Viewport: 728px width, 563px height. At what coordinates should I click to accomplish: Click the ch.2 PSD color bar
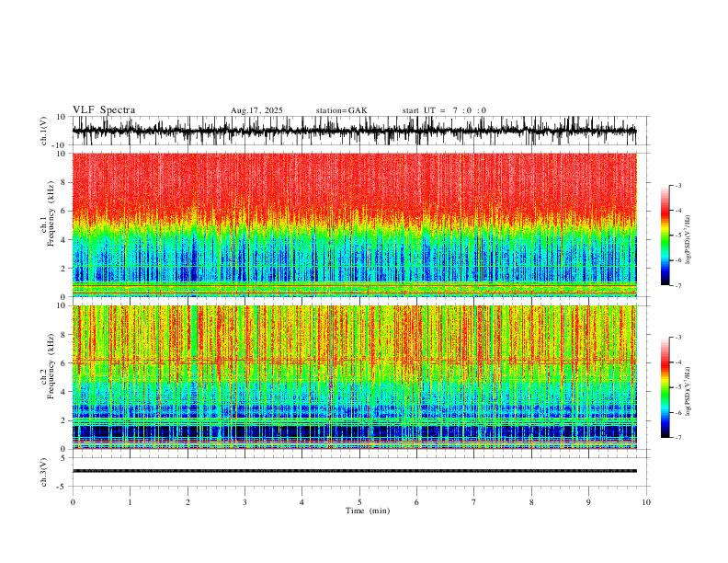point(665,387)
